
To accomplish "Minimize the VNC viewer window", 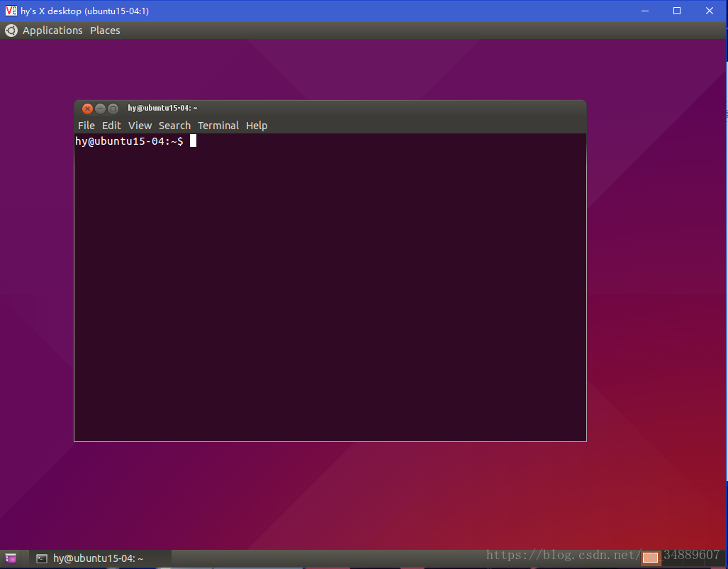I will coord(645,11).
